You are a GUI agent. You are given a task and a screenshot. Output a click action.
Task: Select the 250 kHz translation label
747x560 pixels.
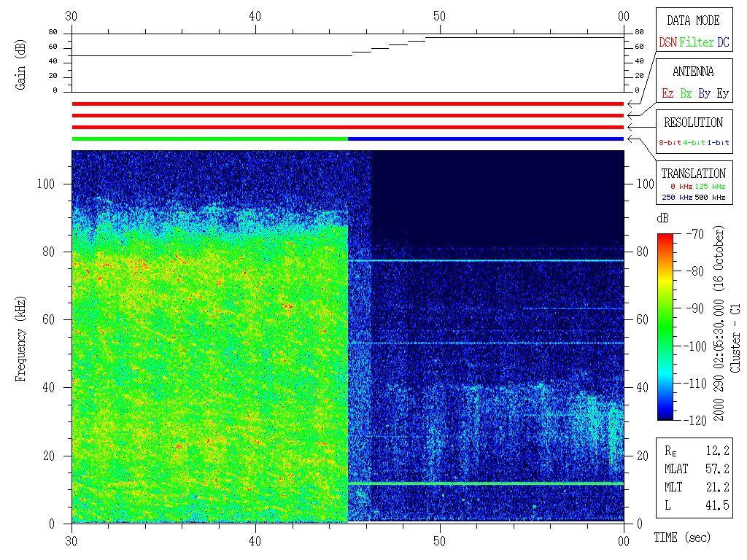tap(676, 198)
